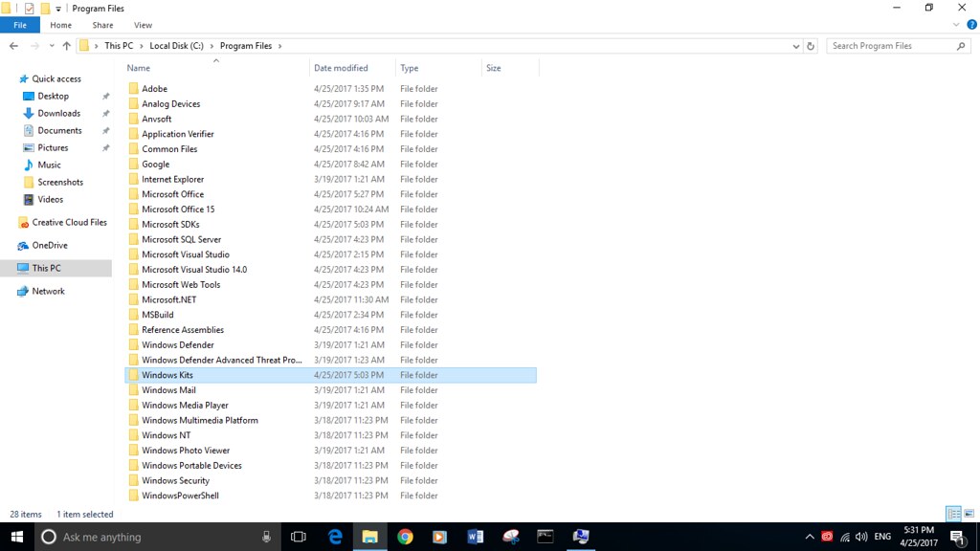Open Screenshots in the navigation pane
The height and width of the screenshot is (551, 980).
(x=60, y=182)
